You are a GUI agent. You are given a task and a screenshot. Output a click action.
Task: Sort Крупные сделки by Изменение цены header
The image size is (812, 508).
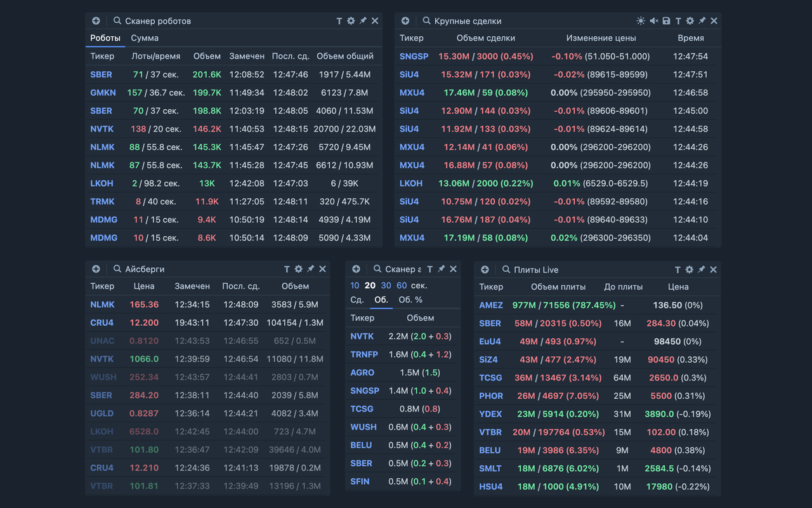coord(601,38)
